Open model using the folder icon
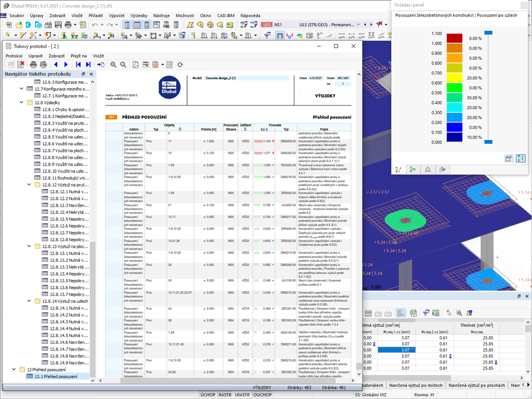The width and height of the screenshot is (532, 399). point(19,25)
